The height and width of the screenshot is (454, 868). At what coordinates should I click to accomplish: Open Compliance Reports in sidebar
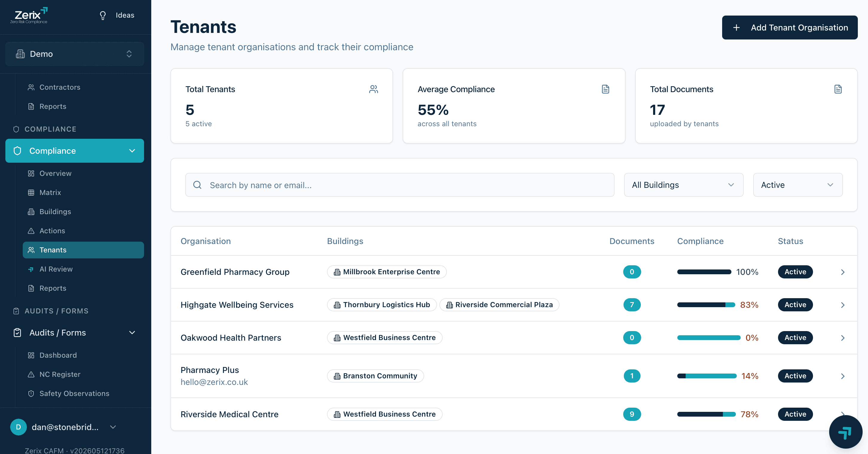coord(83,289)
